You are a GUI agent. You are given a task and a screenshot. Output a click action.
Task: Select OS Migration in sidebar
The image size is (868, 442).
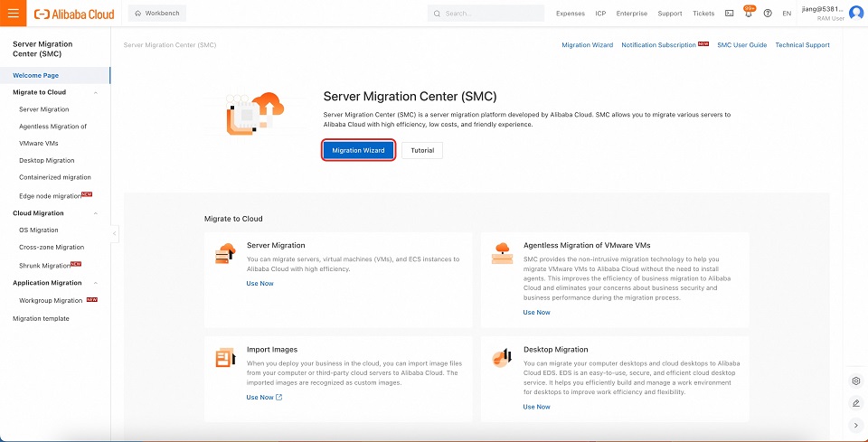coord(38,230)
